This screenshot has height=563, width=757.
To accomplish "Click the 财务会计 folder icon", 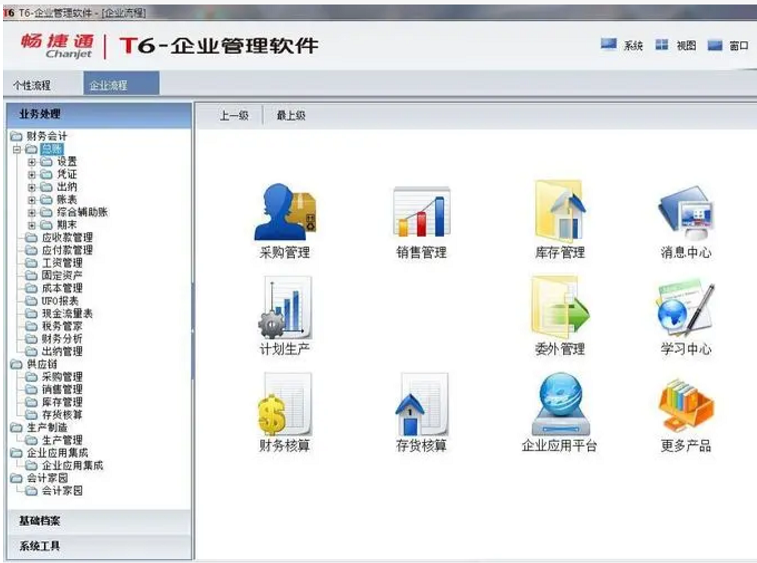I will (x=16, y=136).
